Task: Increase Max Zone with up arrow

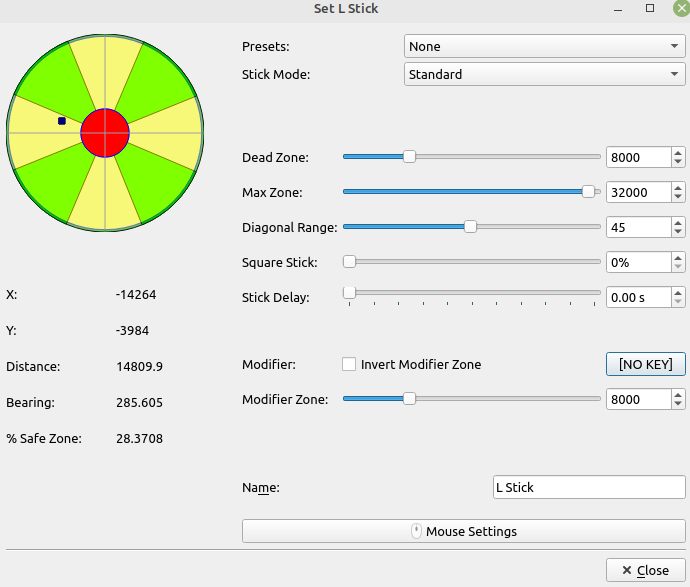Action: coord(678,187)
